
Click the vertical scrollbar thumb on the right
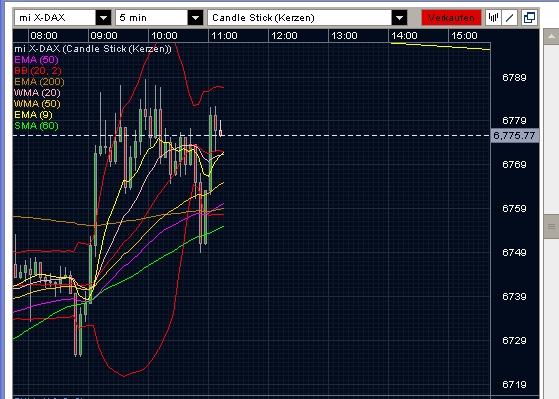point(551,226)
